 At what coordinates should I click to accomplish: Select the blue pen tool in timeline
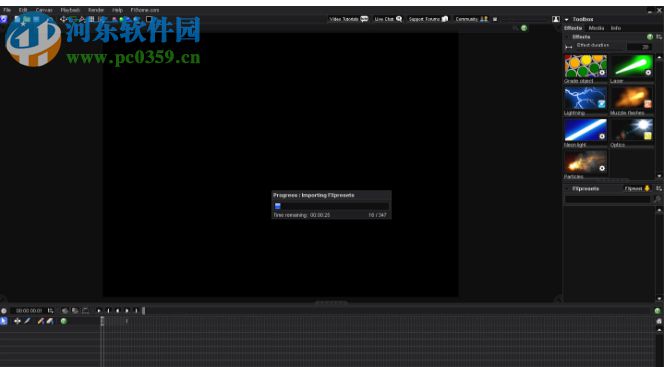[28, 321]
